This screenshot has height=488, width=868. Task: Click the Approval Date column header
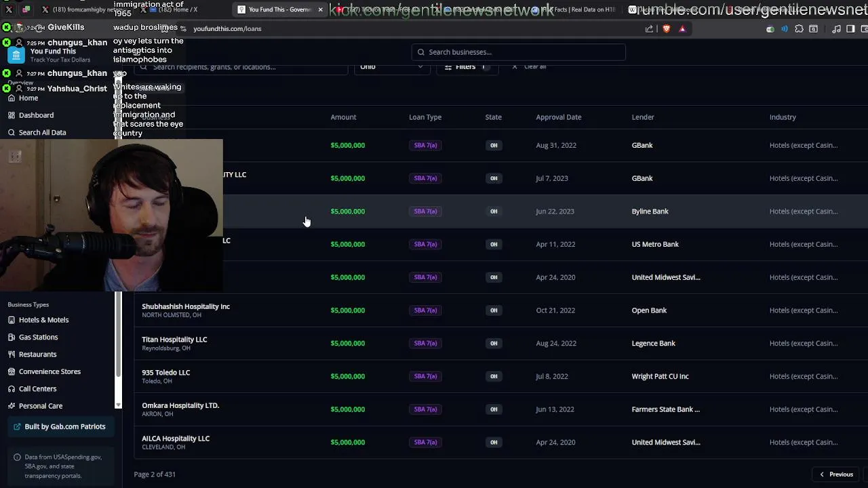[x=559, y=117]
